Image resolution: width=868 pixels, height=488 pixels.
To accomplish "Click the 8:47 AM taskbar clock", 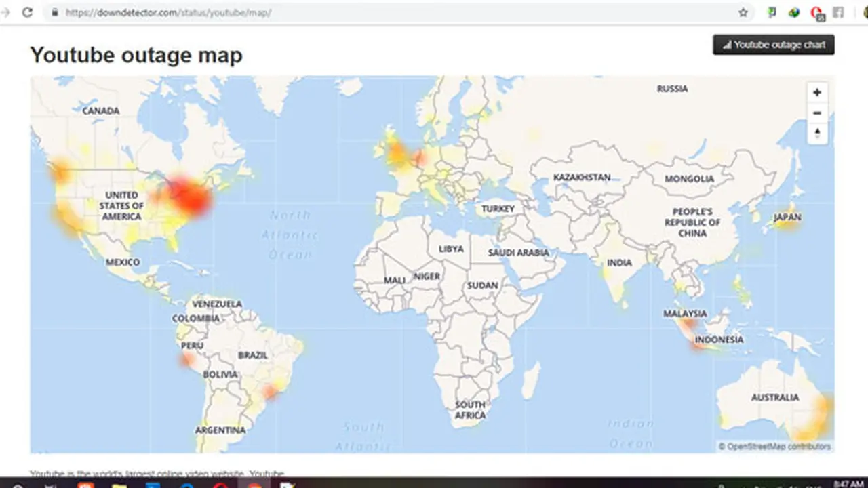I will point(850,484).
